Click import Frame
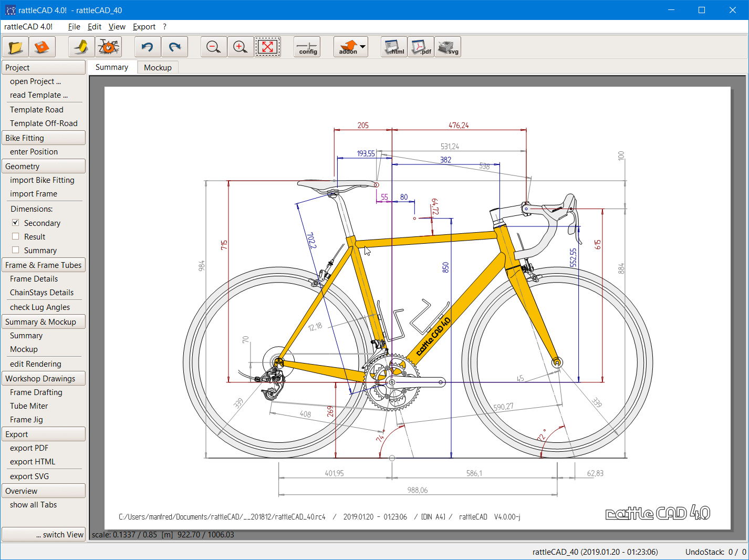The height and width of the screenshot is (560, 749). tap(34, 194)
